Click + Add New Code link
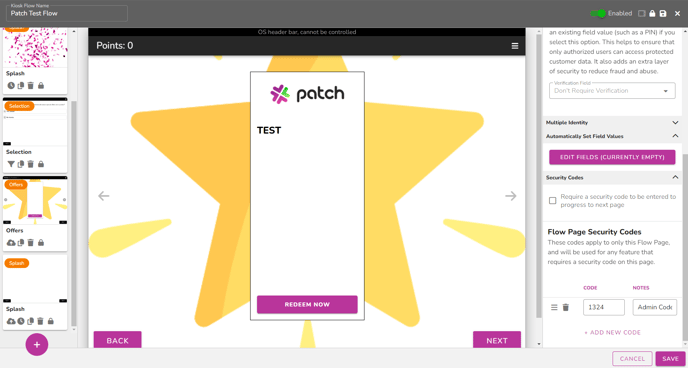Image resolution: width=688 pixels, height=368 pixels. point(612,332)
